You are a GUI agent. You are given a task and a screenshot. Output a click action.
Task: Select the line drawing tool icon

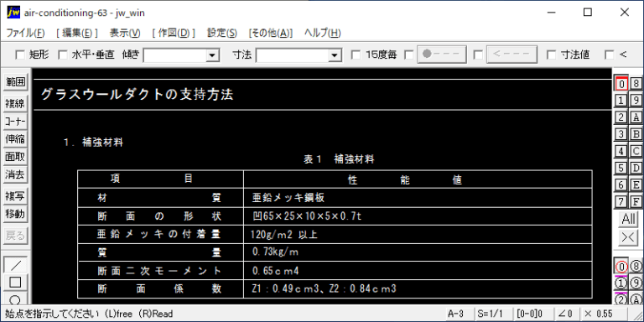click(x=15, y=265)
